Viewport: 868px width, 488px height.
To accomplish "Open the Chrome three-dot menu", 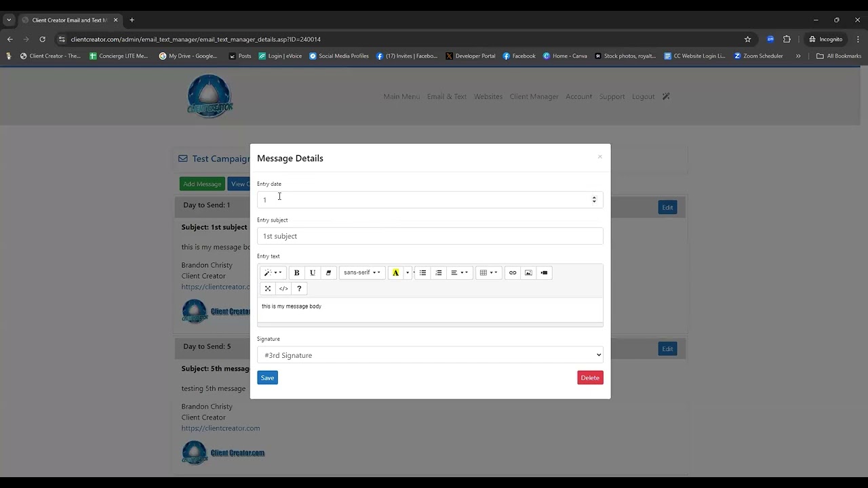I will (x=858, y=39).
